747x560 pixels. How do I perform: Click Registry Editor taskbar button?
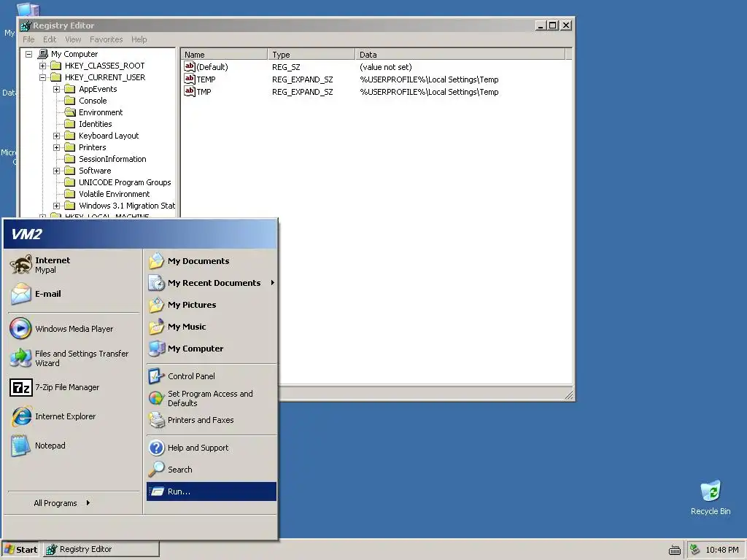[101, 550]
